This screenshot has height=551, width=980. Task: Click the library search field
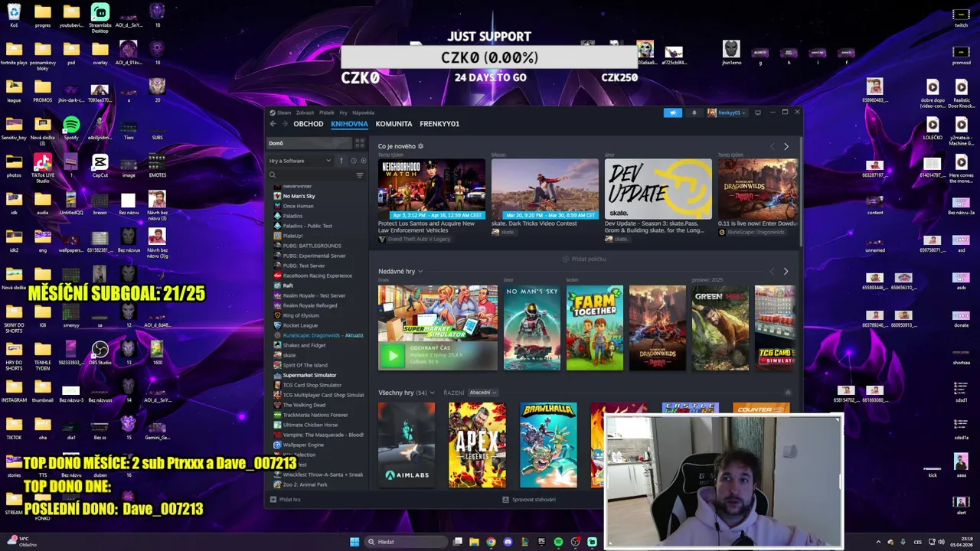point(314,175)
